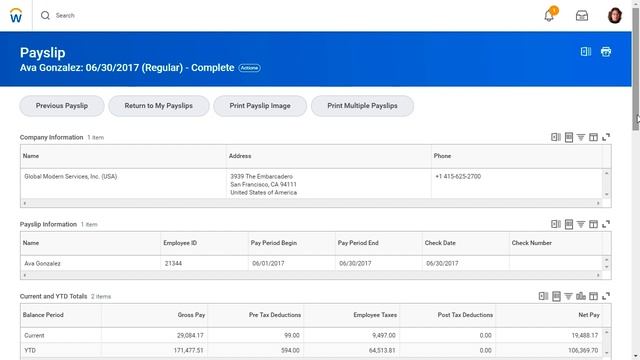Click Company Information scroll-up arrow
This screenshot has width=640, height=360.
pos(607,173)
